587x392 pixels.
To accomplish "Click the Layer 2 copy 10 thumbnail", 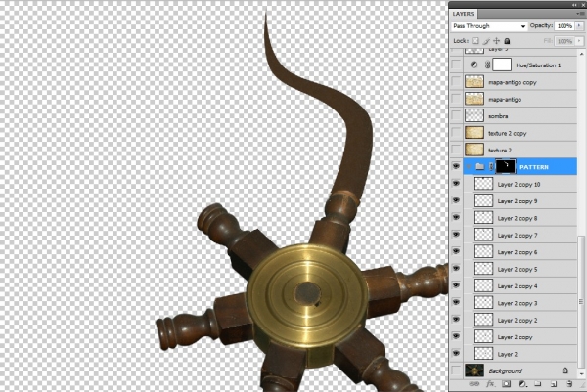I will click(x=483, y=184).
